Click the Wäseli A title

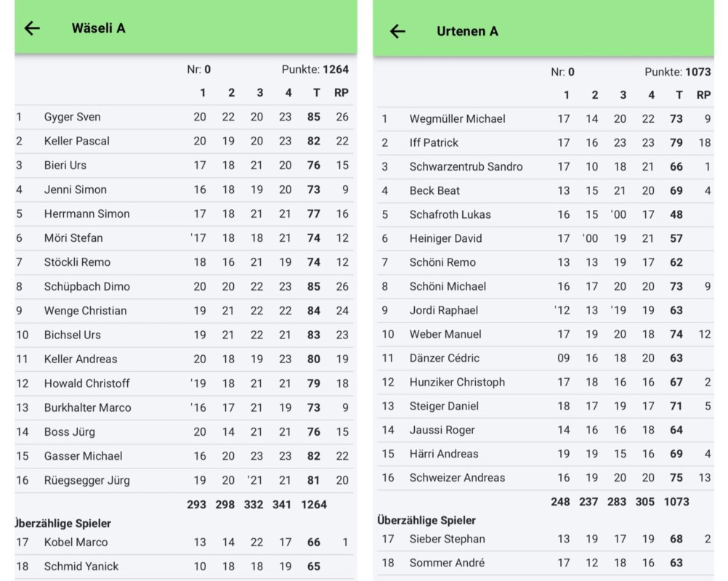click(98, 28)
